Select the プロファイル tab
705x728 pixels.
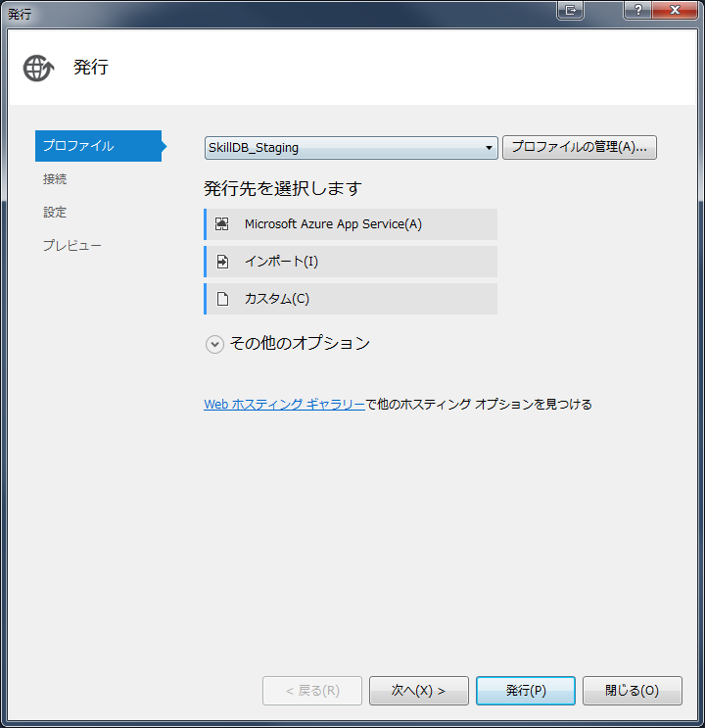(x=98, y=146)
